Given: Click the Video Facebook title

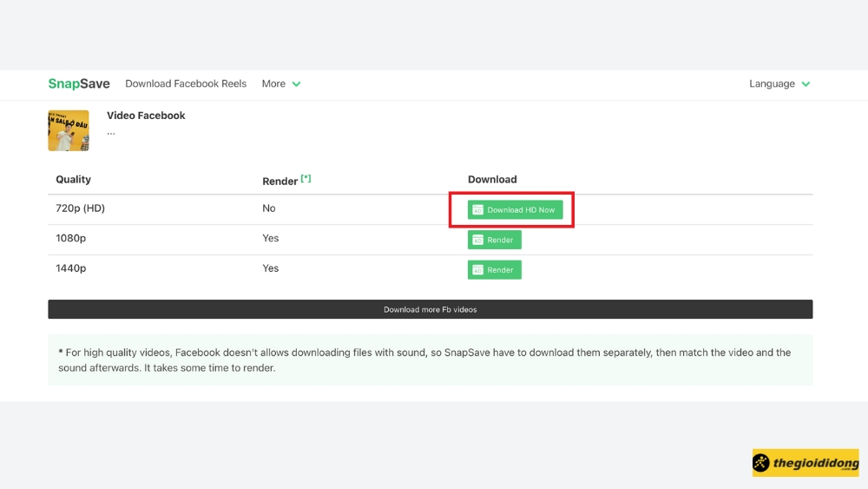Looking at the screenshot, I should [146, 116].
